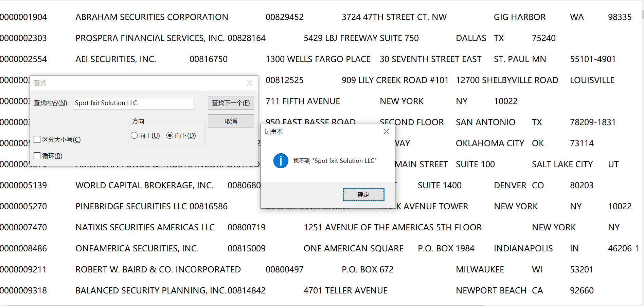Screen dimensions: 644x306
Task: Click the ID 0000009318
Action: [23, 290]
